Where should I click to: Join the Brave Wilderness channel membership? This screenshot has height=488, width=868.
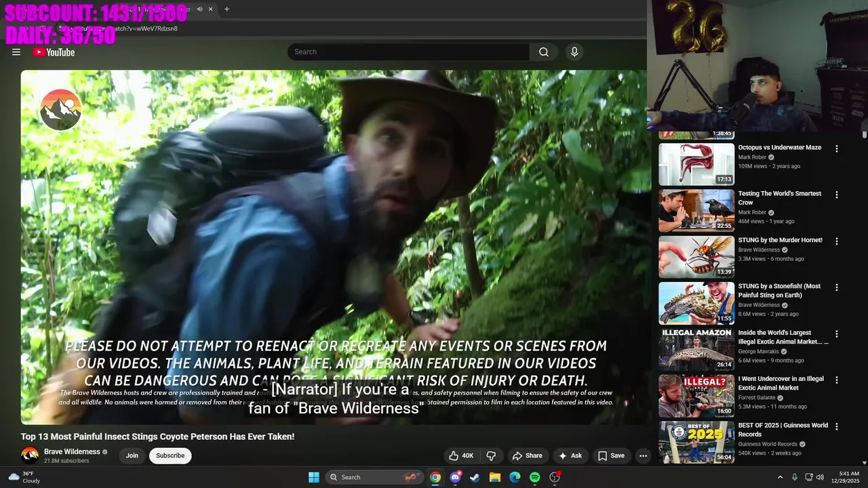coord(132,455)
